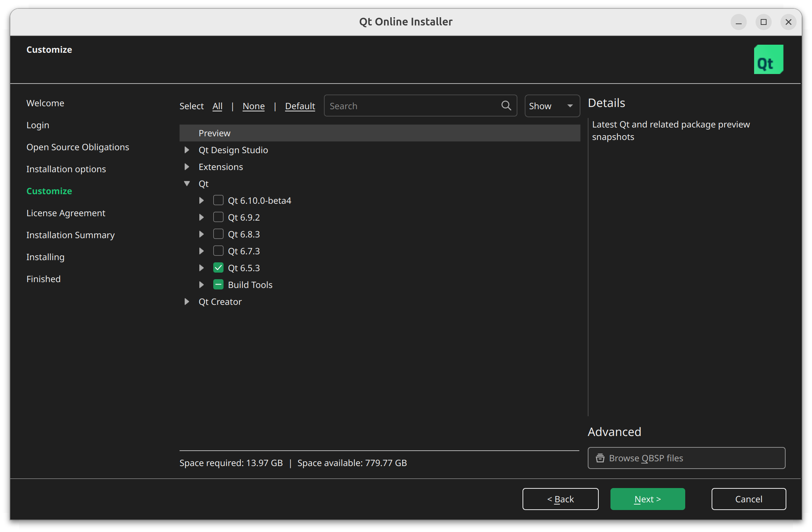Expand the Qt 6.8.3 components
The width and height of the screenshot is (812, 532).
(x=202, y=234)
